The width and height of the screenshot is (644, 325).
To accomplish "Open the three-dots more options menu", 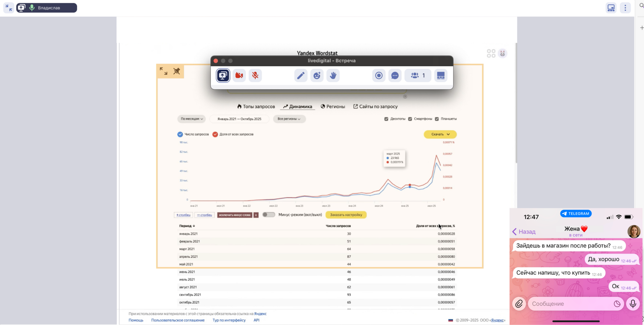I will 625,8.
